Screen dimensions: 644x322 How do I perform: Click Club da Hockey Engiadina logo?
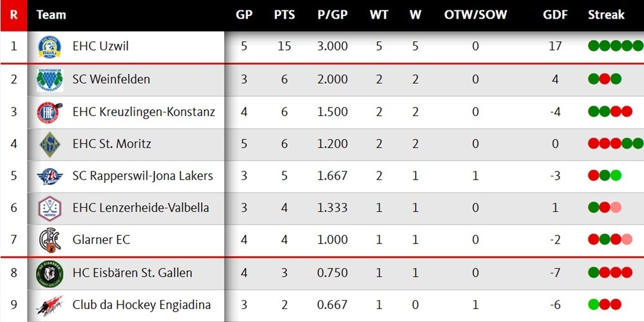click(50, 305)
